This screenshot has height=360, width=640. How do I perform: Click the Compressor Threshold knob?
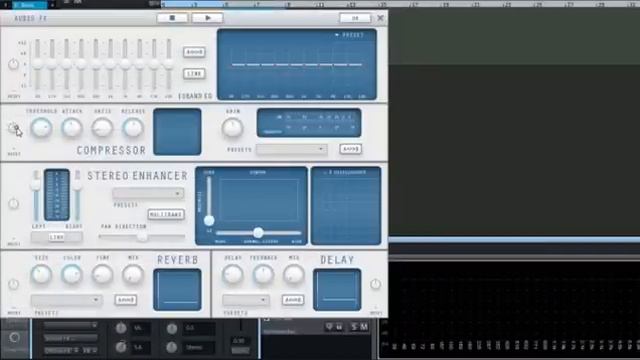(x=41, y=128)
